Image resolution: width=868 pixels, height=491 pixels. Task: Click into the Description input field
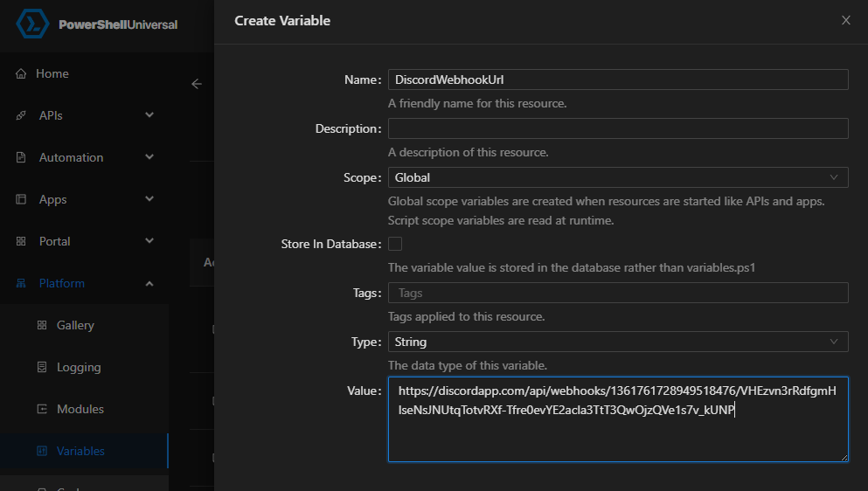click(x=618, y=128)
